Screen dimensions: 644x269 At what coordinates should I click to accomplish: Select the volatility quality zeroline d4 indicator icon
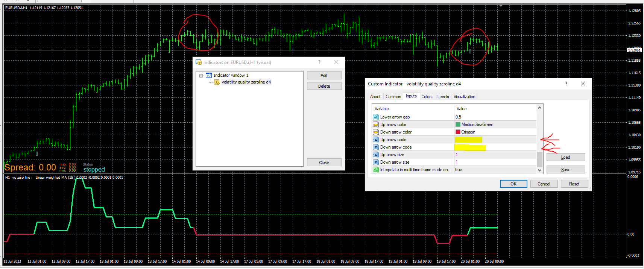[217, 82]
